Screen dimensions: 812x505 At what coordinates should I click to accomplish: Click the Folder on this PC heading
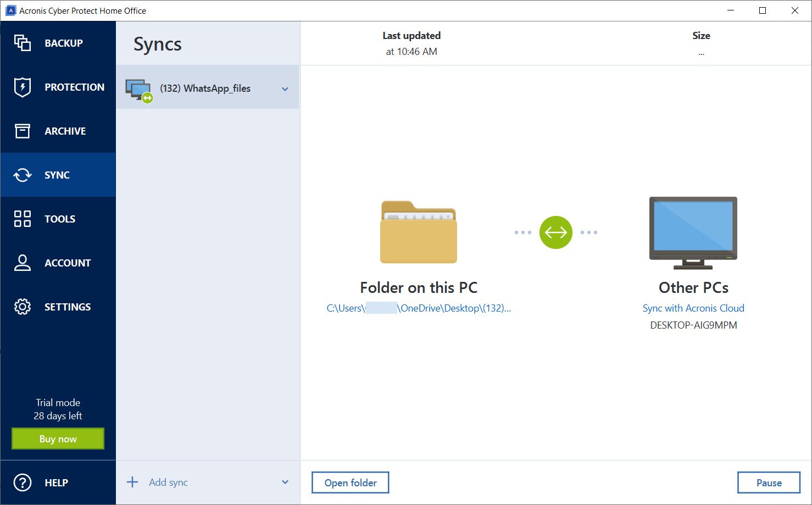point(419,287)
